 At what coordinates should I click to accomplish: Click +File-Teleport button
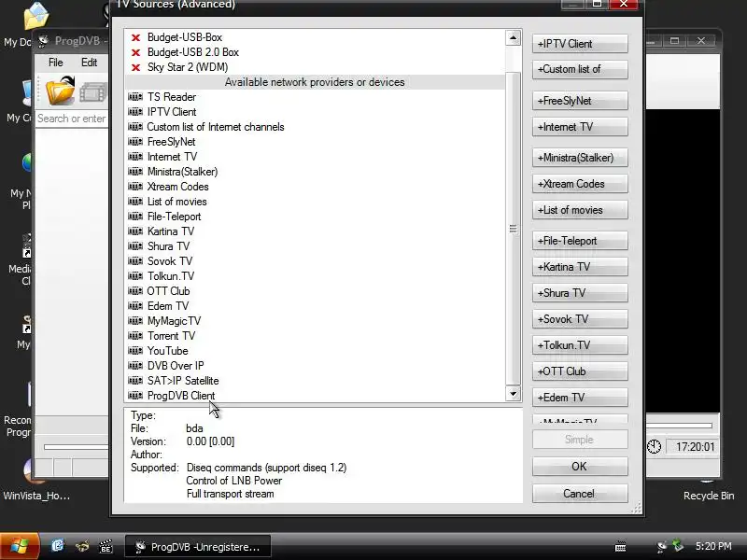(580, 241)
